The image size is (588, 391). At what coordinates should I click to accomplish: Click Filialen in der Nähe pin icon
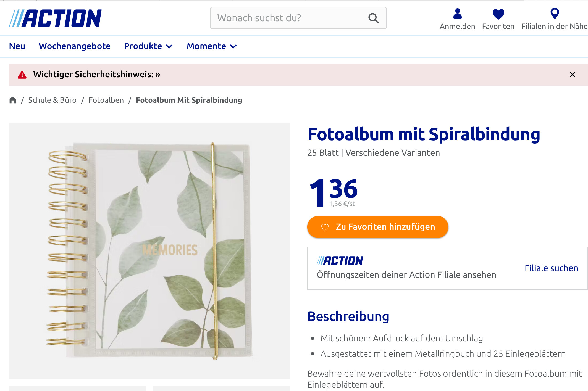[x=555, y=13]
